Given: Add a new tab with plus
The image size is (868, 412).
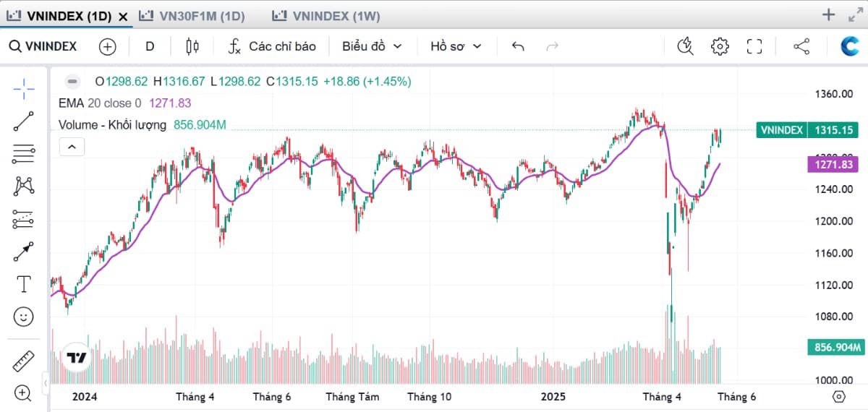Looking at the screenshot, I should click(829, 14).
